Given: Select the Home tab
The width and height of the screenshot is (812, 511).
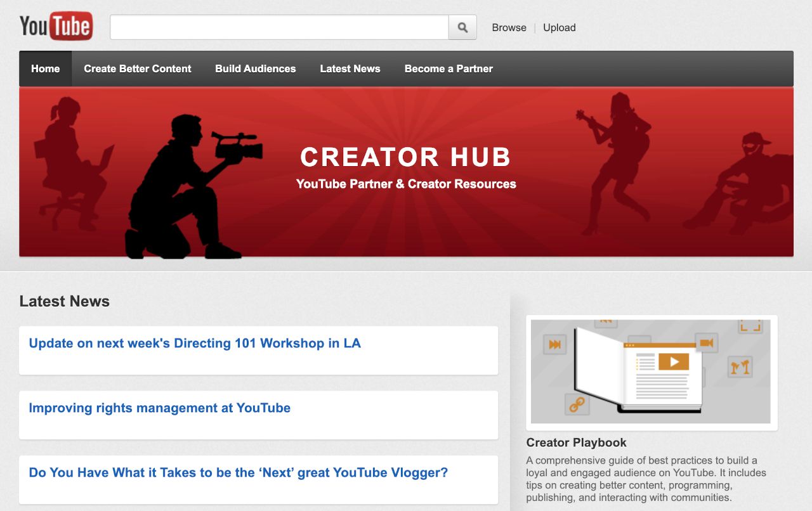Looking at the screenshot, I should [46, 68].
